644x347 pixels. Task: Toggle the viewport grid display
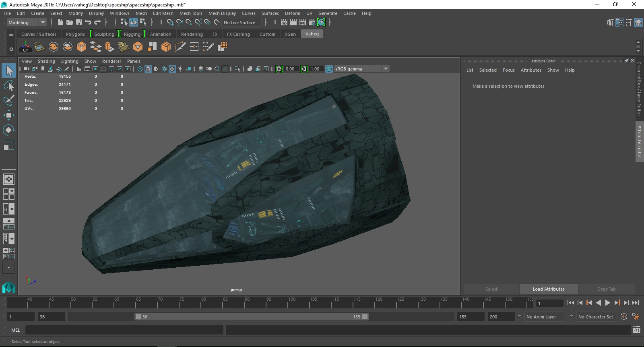[79, 69]
